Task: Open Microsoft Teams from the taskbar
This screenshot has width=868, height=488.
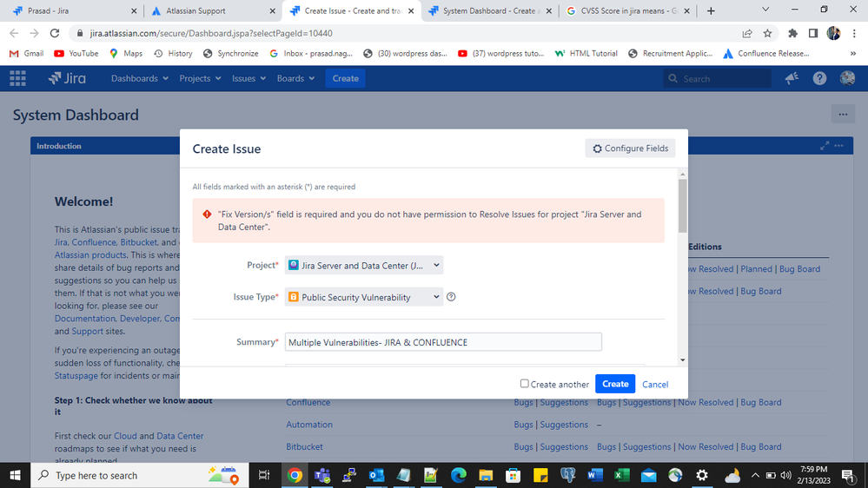Action: (x=322, y=475)
